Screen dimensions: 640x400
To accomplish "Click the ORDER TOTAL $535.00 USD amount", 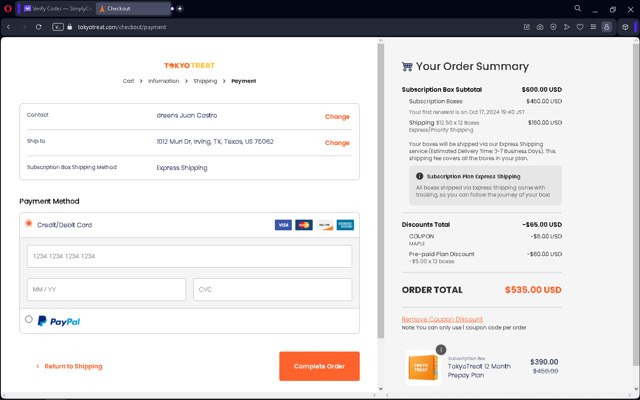I will tap(533, 290).
